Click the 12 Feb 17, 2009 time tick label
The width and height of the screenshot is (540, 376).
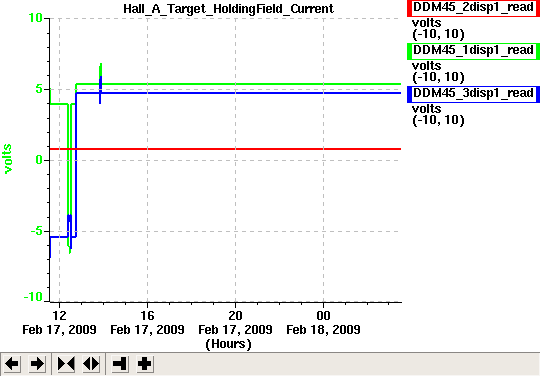tap(59, 323)
